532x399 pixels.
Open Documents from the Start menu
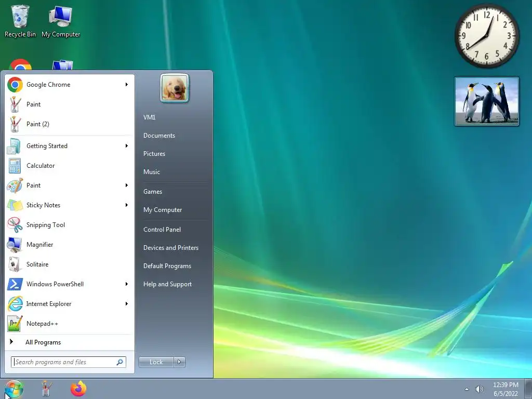159,136
